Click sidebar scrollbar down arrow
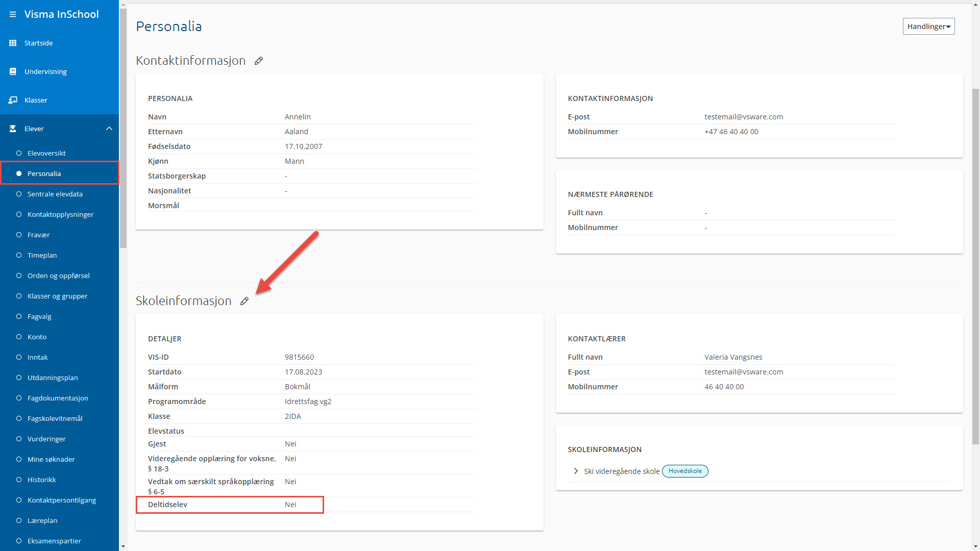The width and height of the screenshot is (980, 551). pyautogui.click(x=123, y=546)
